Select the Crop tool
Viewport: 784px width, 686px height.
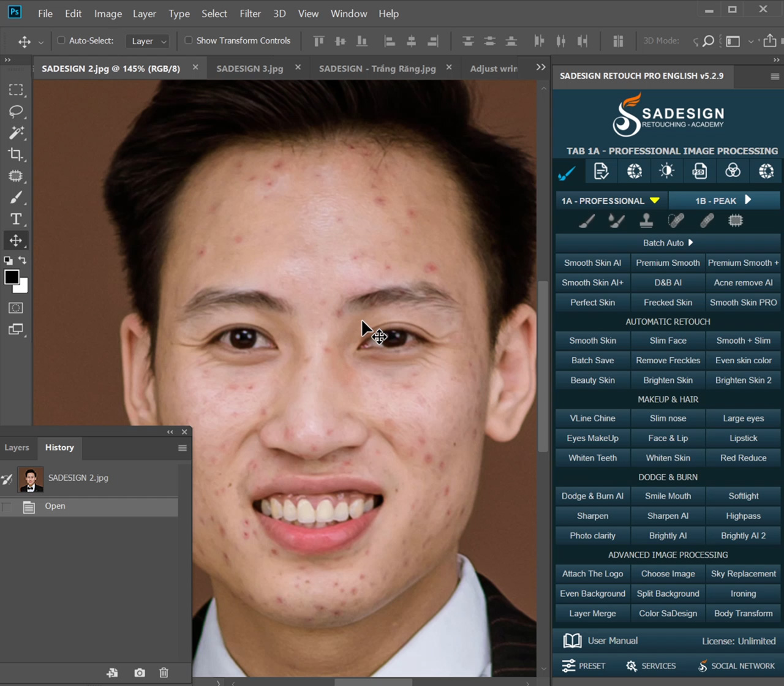[x=16, y=154]
